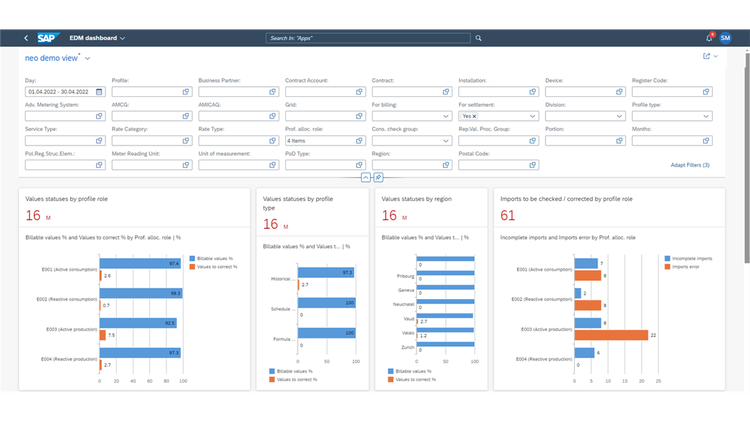Click the SAP logo
This screenshot has width=750, height=422.
tap(48, 38)
